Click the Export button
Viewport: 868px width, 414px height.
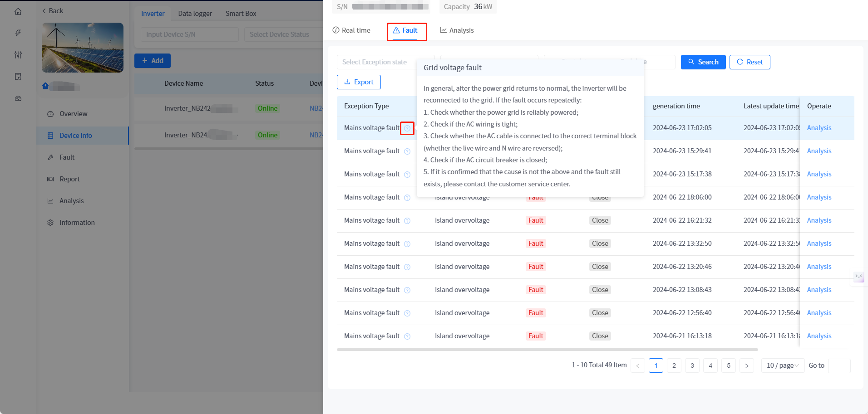359,82
